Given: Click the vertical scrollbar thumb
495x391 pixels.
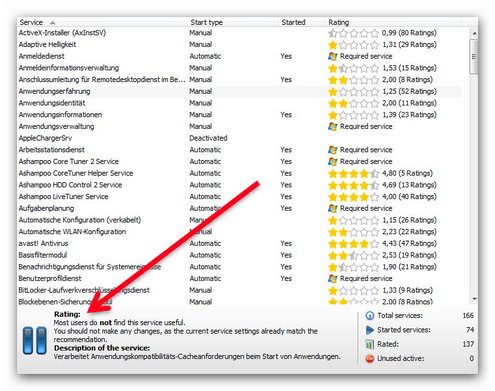Looking at the screenshot, I should pos(474,56).
